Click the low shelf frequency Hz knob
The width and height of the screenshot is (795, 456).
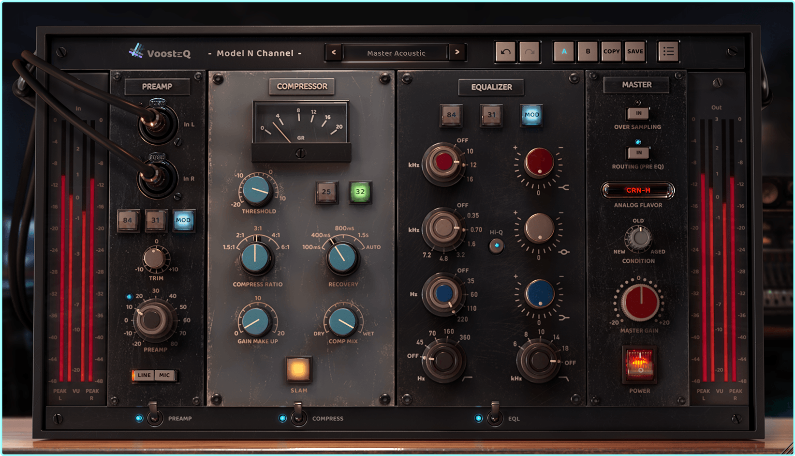point(444,294)
